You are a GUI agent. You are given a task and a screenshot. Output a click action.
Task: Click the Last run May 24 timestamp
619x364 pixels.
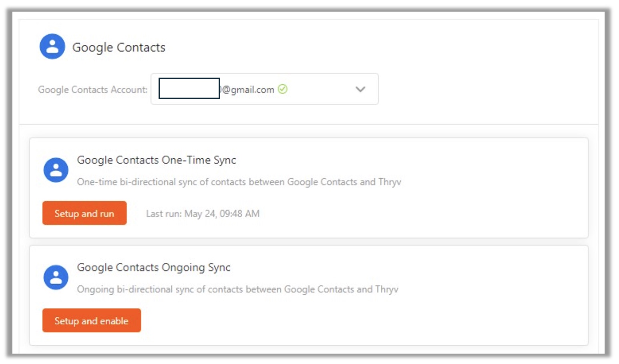point(203,214)
